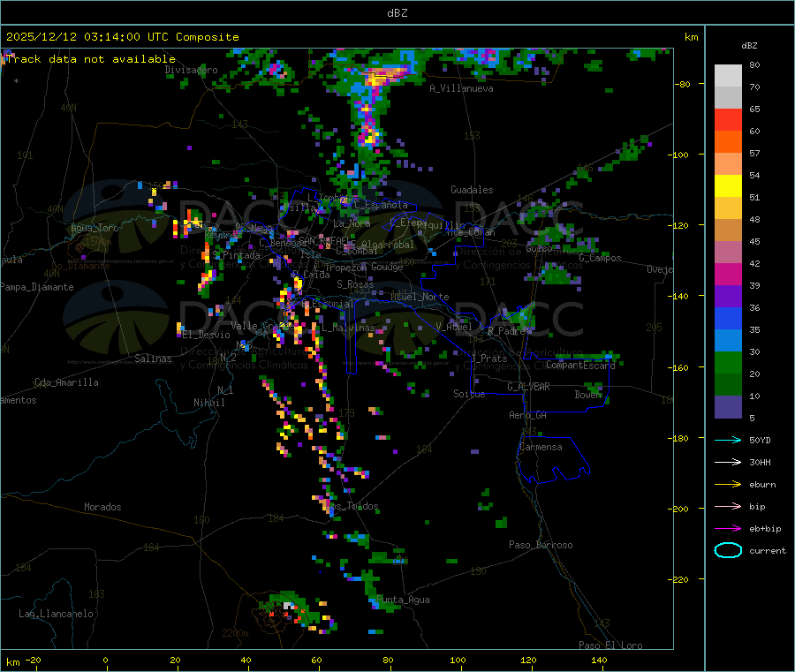Viewport: 795px width, 672px height.
Task: Click the Algarrobal map label
Action: click(x=388, y=245)
